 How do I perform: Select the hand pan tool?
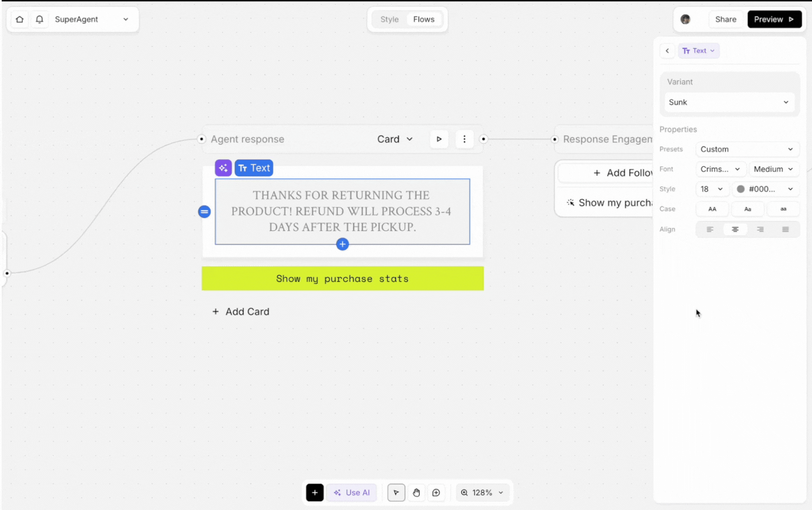pyautogui.click(x=416, y=492)
